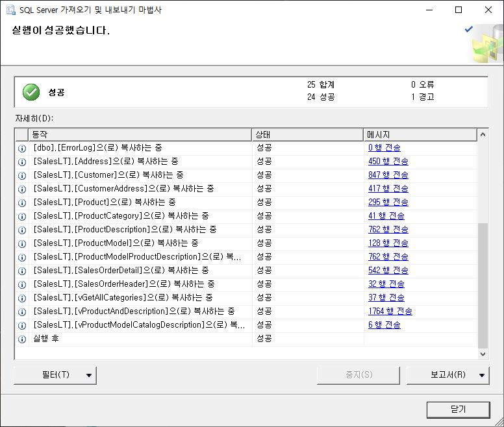
Task: Open the '295 행 전송' link
Action: coord(388,202)
